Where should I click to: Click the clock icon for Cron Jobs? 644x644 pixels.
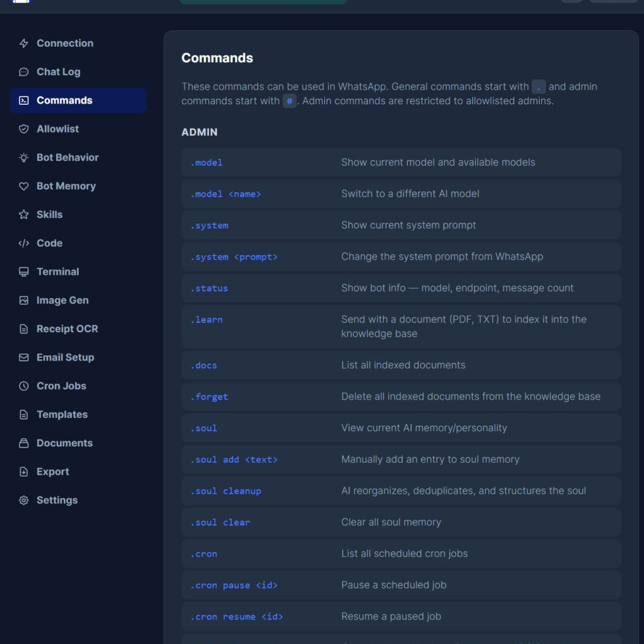click(24, 386)
